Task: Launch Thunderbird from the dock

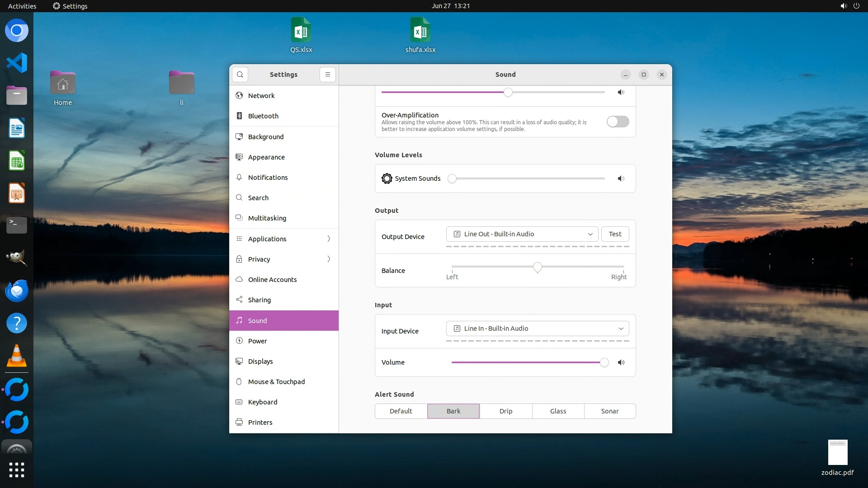Action: pos(17,291)
